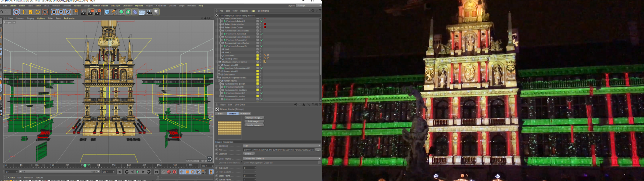Viewport: 644px width, 181px height.
Task: Open the MoGraph menu
Action: tap(115, 6)
